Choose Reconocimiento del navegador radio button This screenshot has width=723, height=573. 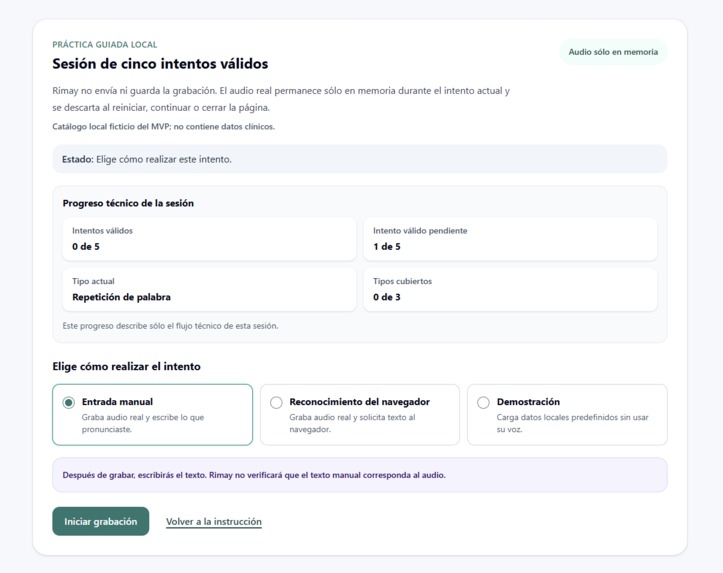tap(276, 402)
